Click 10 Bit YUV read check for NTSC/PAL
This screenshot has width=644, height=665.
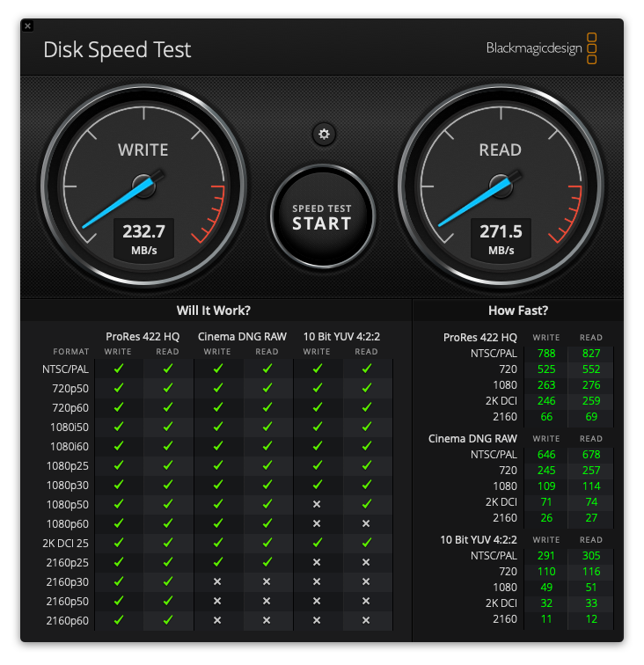pyautogui.click(x=367, y=369)
